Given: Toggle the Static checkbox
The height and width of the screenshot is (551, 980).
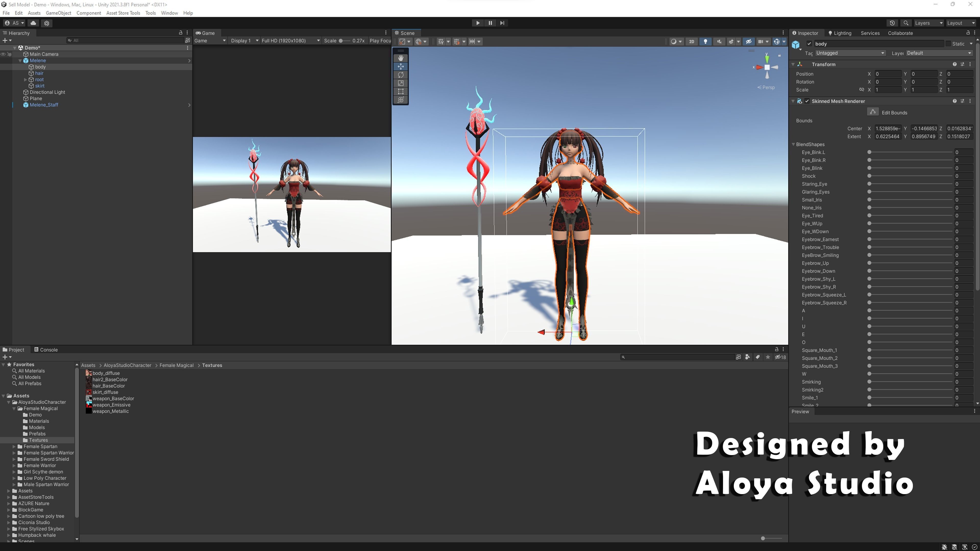Looking at the screenshot, I should (948, 44).
